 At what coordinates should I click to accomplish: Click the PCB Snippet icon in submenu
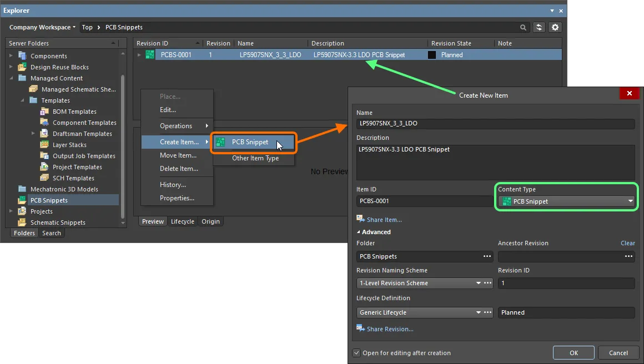coord(220,142)
